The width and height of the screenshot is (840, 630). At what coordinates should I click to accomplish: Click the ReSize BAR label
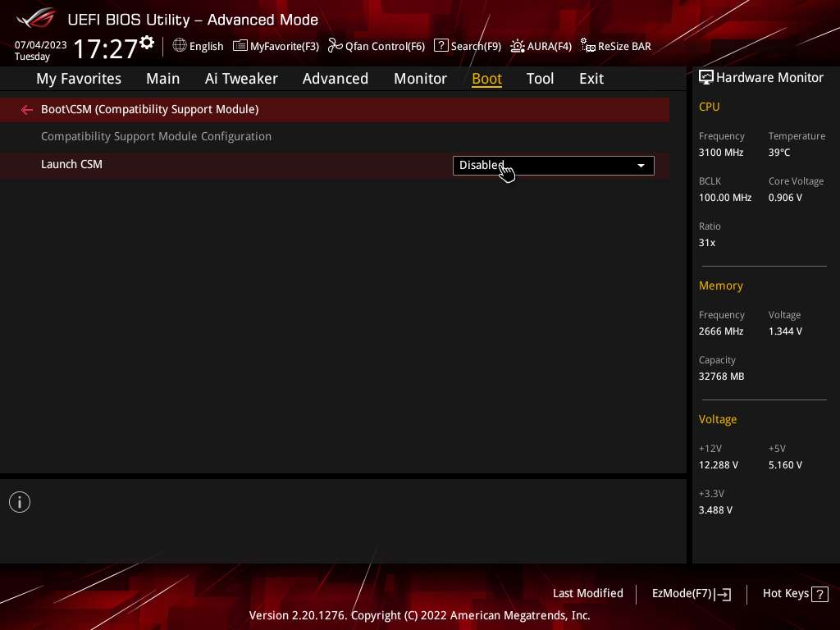pos(624,46)
